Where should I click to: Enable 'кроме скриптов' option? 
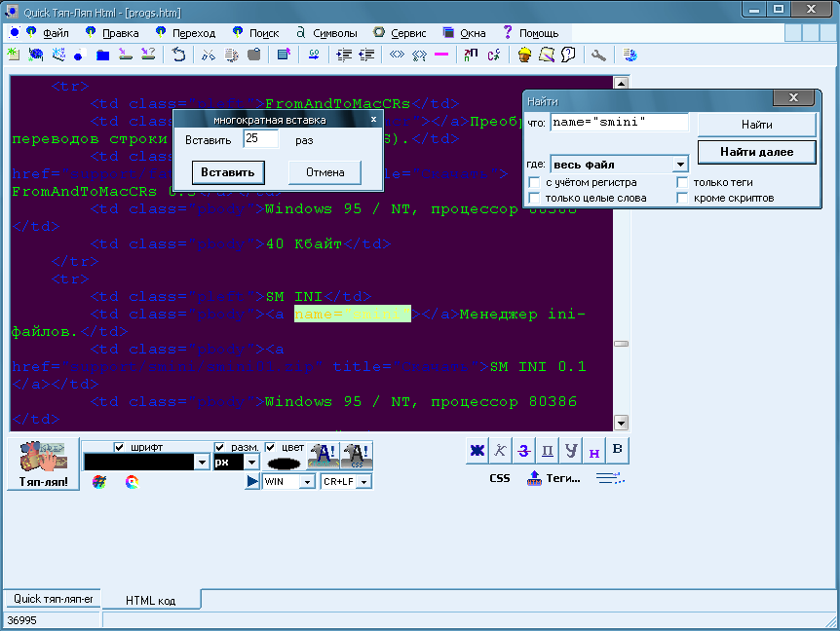pos(682,198)
